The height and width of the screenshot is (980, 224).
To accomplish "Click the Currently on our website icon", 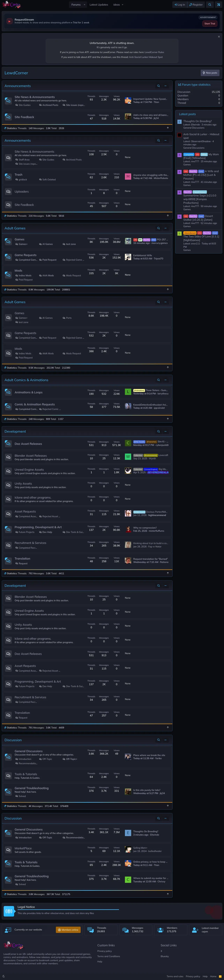I will (8, 929).
